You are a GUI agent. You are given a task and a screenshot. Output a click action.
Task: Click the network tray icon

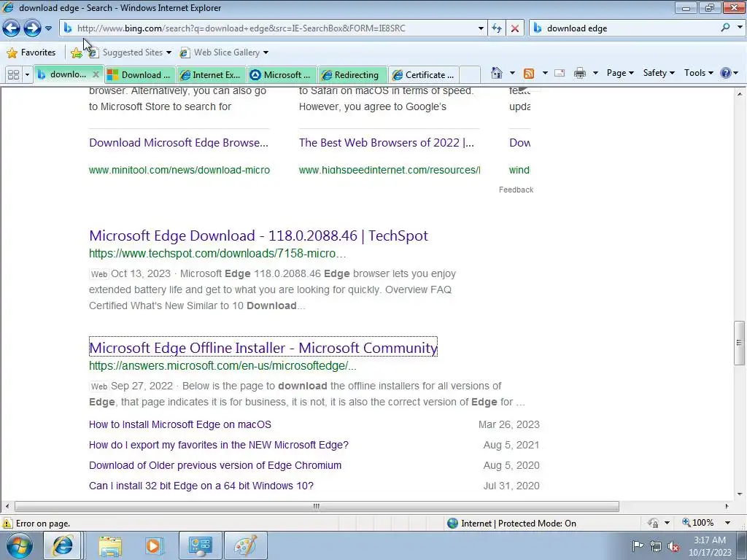[x=656, y=546]
